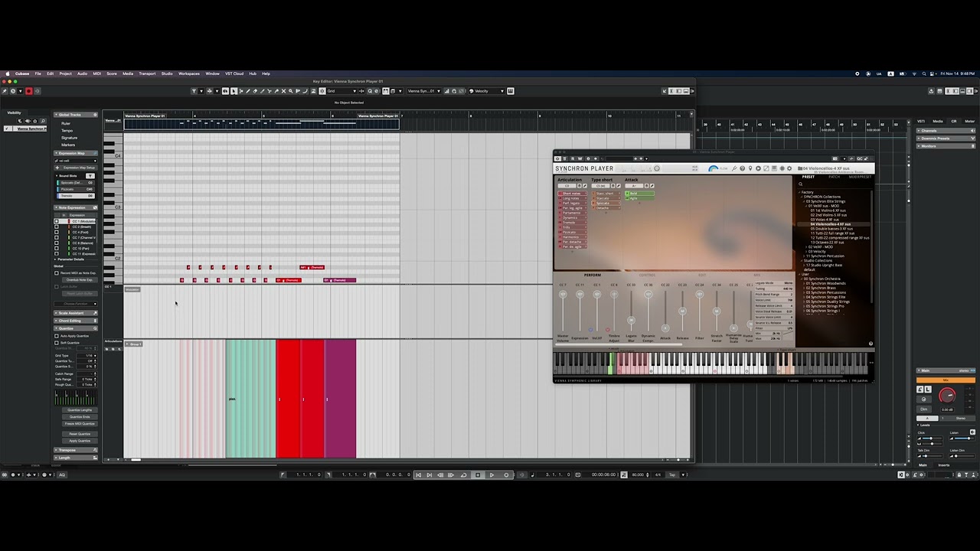
Task: Toggle Vienna Synchron track visibility checkmark
Action: click(7, 129)
